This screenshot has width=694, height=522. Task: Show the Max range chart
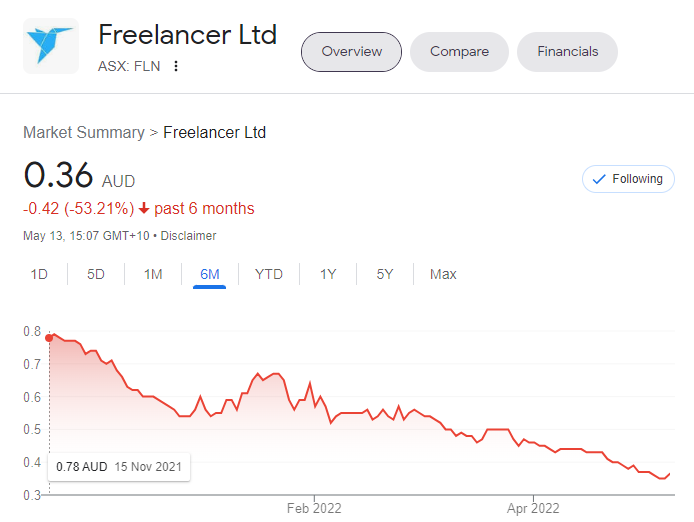click(x=443, y=274)
